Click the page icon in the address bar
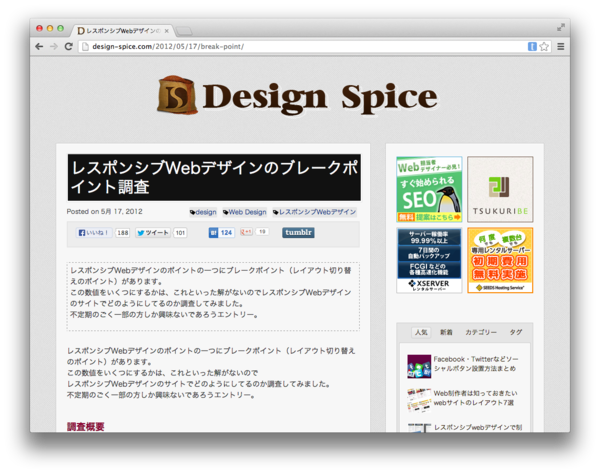This screenshot has width=600, height=474. (x=85, y=47)
